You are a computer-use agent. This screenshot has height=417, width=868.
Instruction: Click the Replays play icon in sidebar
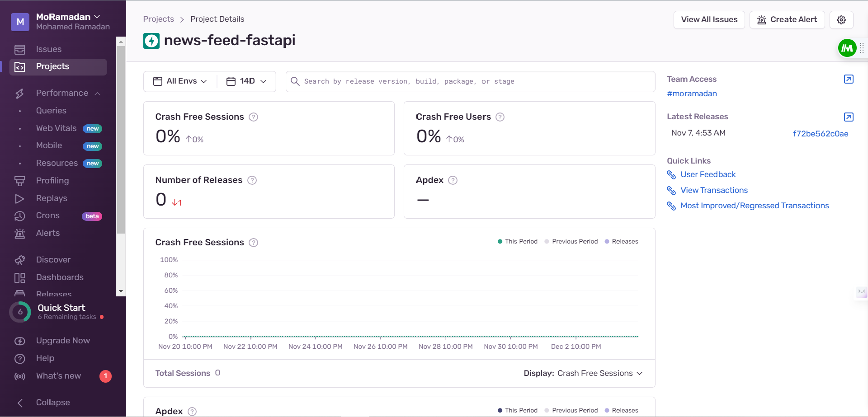[19, 199]
